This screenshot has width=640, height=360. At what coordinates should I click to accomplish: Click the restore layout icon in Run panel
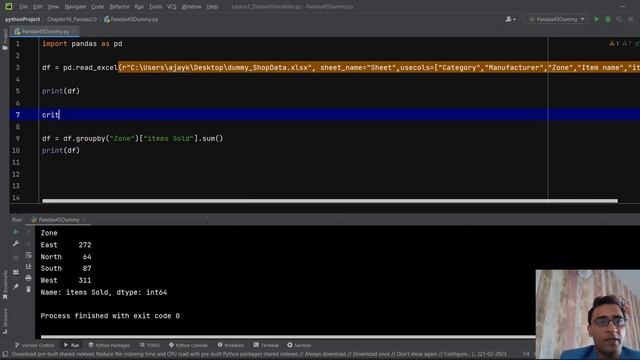16,272
